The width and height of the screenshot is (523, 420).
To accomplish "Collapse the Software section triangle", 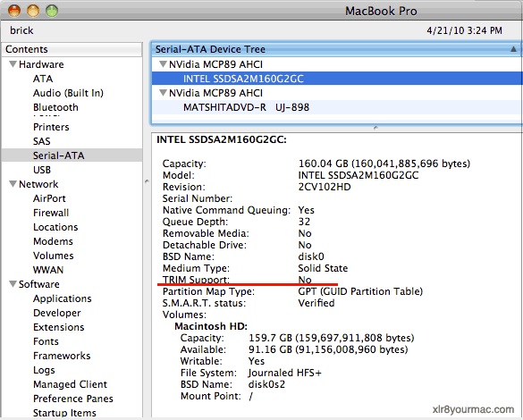I will pos(13,283).
